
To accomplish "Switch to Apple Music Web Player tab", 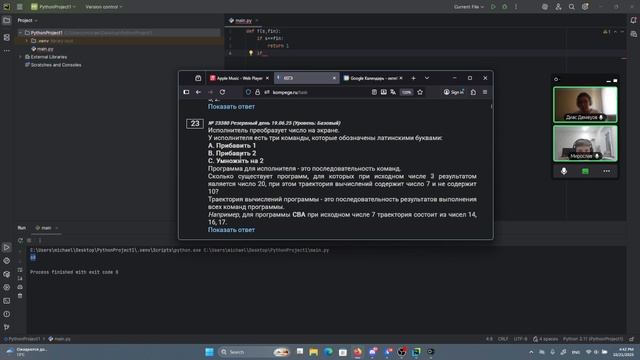I will point(239,78).
